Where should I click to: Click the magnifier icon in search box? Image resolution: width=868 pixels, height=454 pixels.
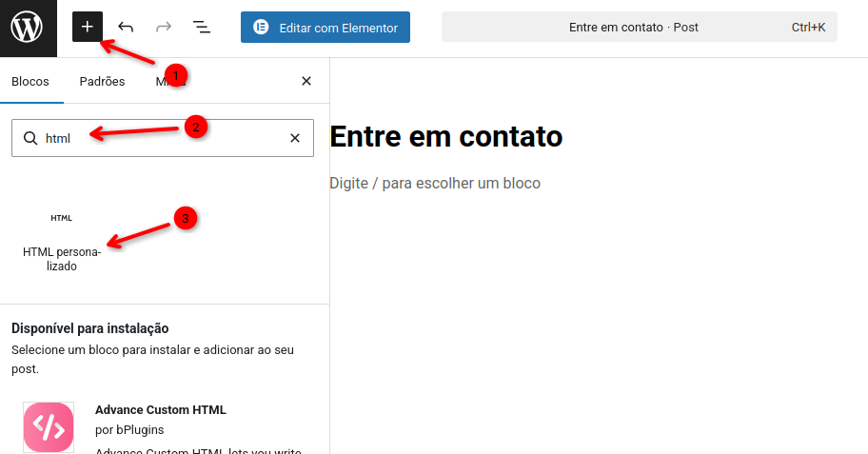coord(30,138)
